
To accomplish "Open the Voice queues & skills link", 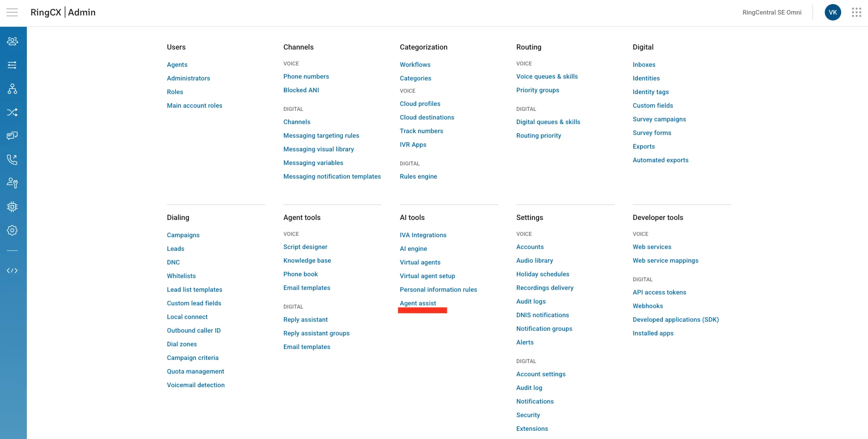I will [547, 76].
